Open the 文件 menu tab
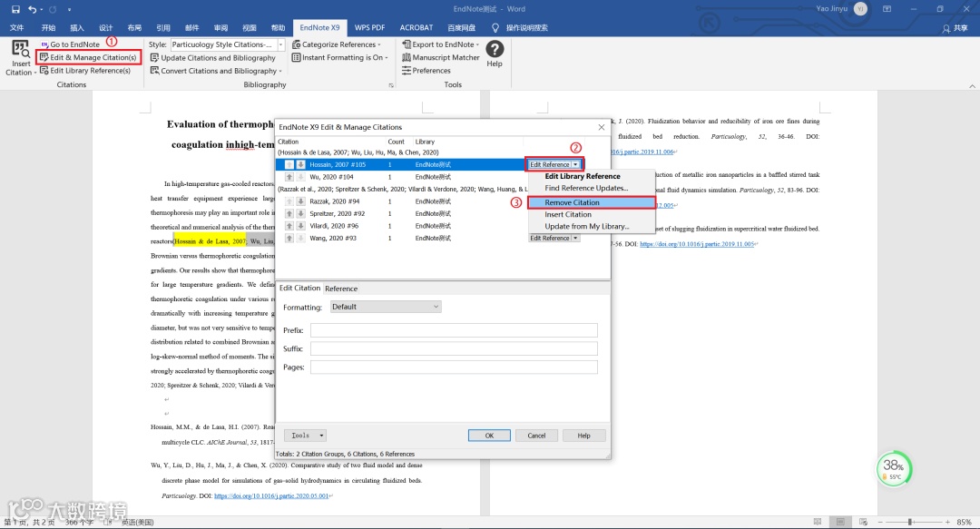 pyautogui.click(x=17, y=27)
